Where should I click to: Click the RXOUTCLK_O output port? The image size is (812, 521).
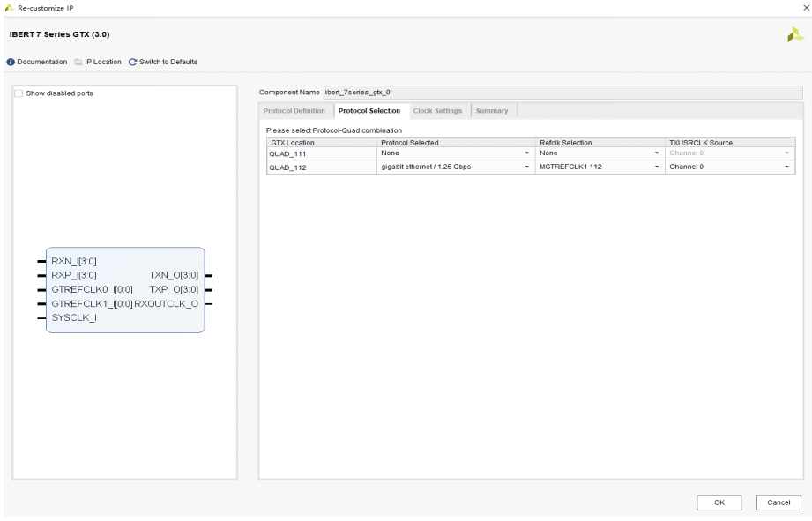167,303
